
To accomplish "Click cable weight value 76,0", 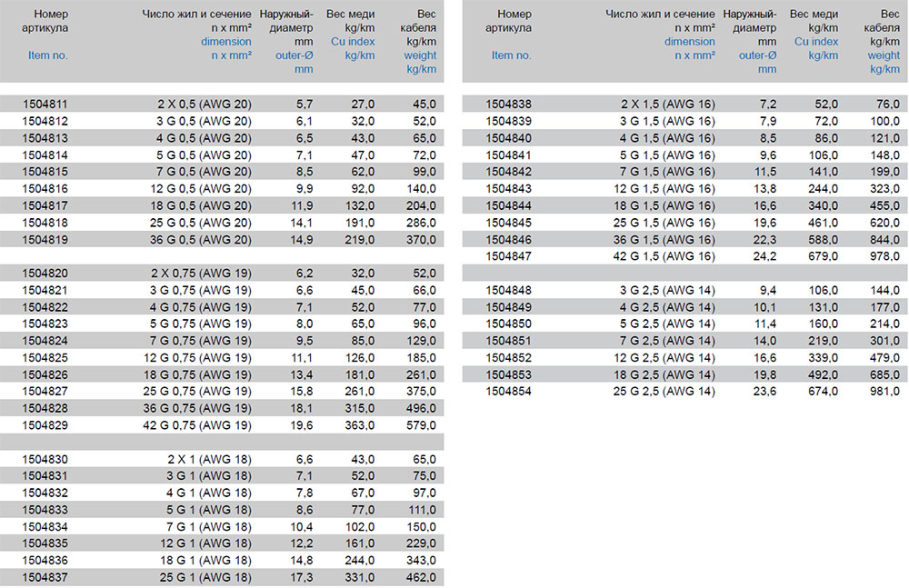I will (x=888, y=105).
